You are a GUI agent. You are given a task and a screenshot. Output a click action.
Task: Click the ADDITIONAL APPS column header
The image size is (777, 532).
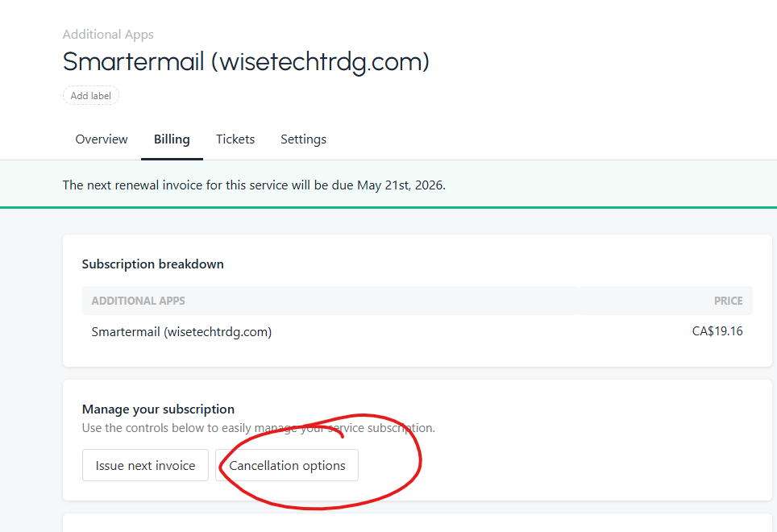[138, 301]
